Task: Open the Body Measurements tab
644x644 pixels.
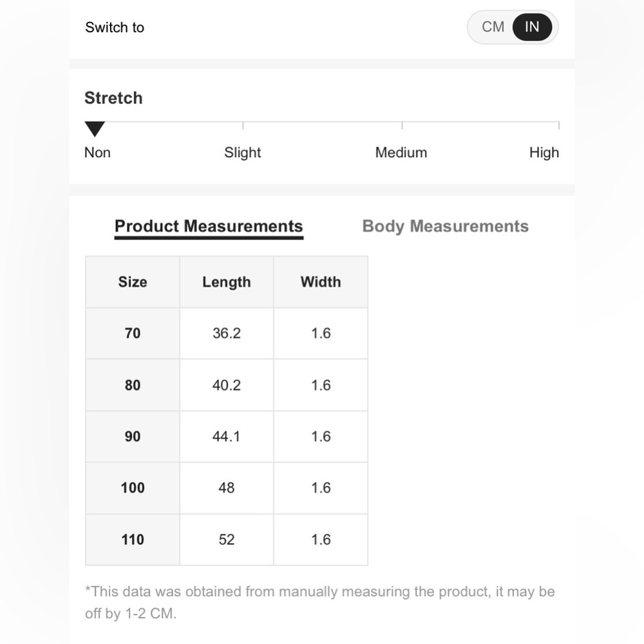Action: pyautogui.click(x=445, y=226)
